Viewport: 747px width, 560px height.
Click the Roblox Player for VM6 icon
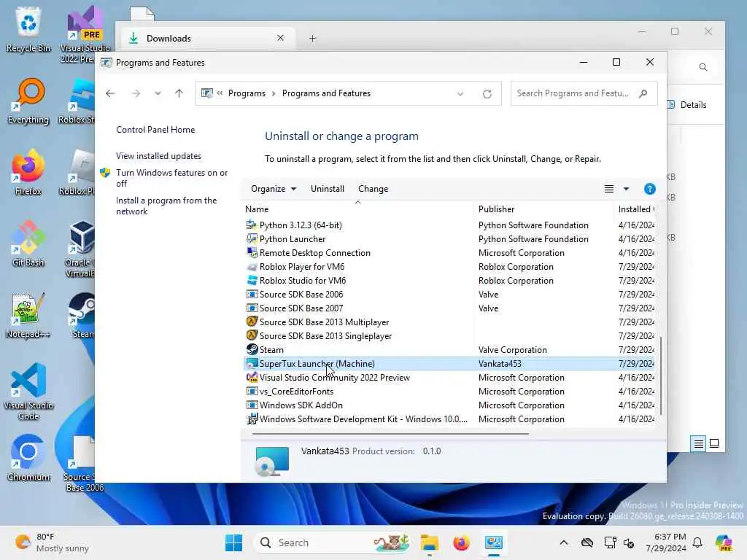click(252, 266)
